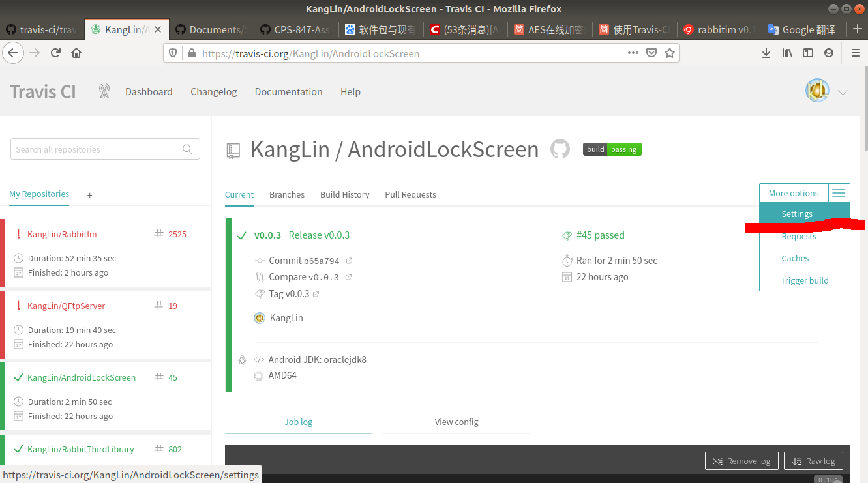The height and width of the screenshot is (483, 868).
Task: Open KangLin/QFtpServer repository
Action: (67, 306)
